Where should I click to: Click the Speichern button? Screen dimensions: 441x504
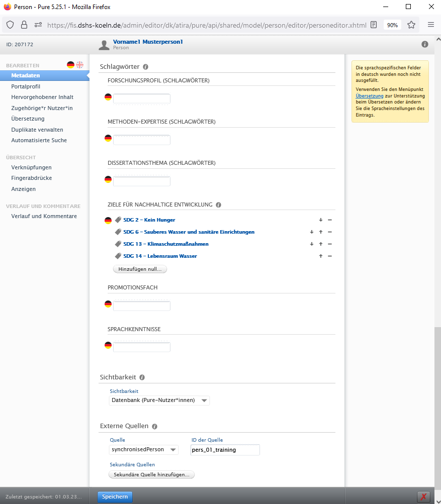(115, 497)
